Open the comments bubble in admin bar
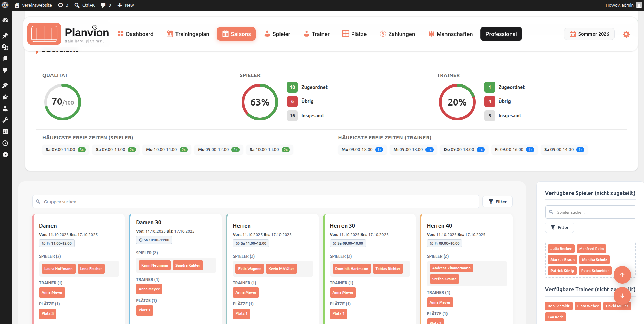The image size is (644, 324). tap(106, 5)
